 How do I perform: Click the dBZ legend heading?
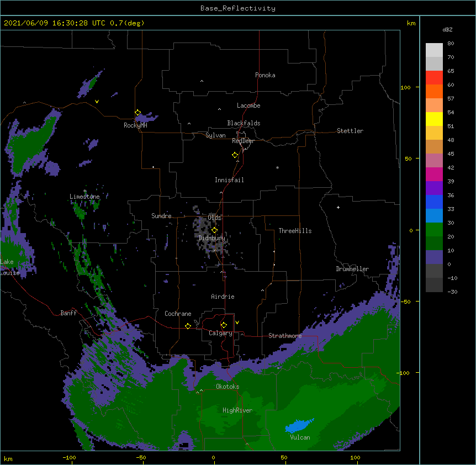(447, 29)
